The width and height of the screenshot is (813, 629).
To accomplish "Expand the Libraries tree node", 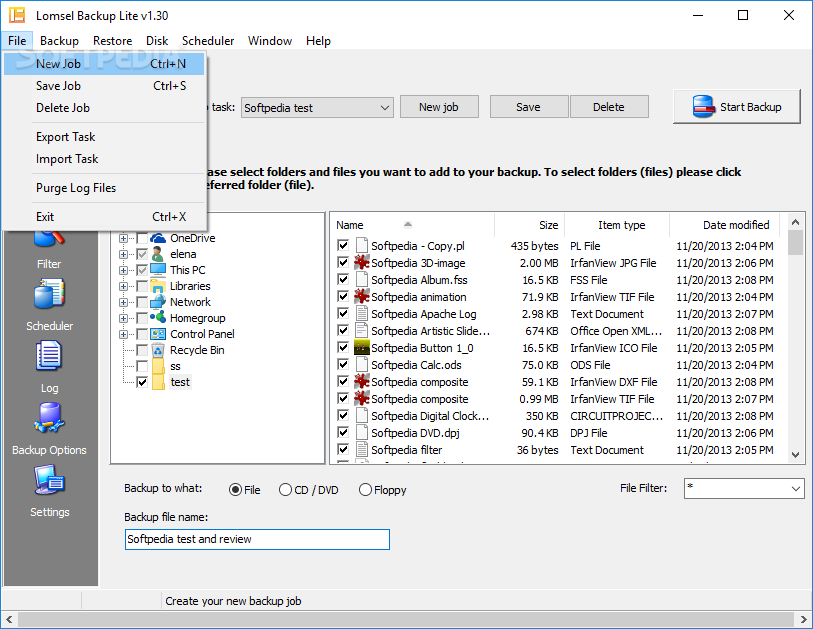I will [123, 286].
